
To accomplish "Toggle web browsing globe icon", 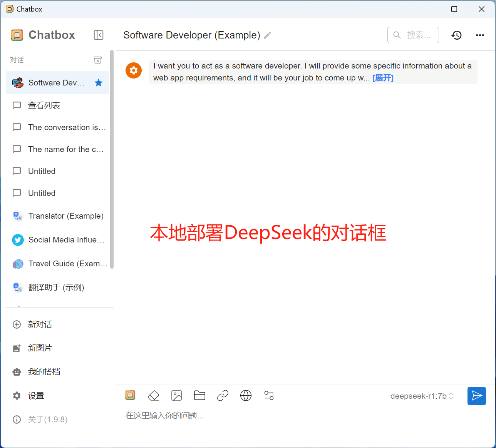I will click(x=246, y=396).
